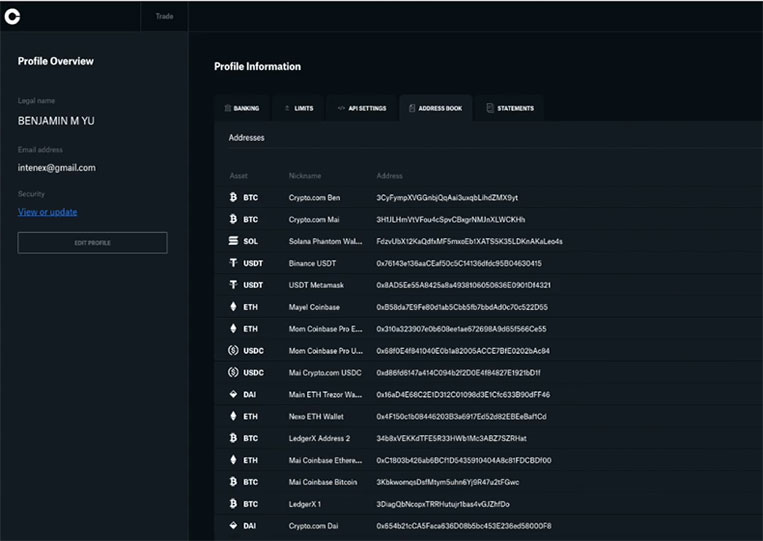Select the LedgerX Address 2 nickname
Image resolution: width=763 pixels, height=541 pixels.
tap(319, 438)
